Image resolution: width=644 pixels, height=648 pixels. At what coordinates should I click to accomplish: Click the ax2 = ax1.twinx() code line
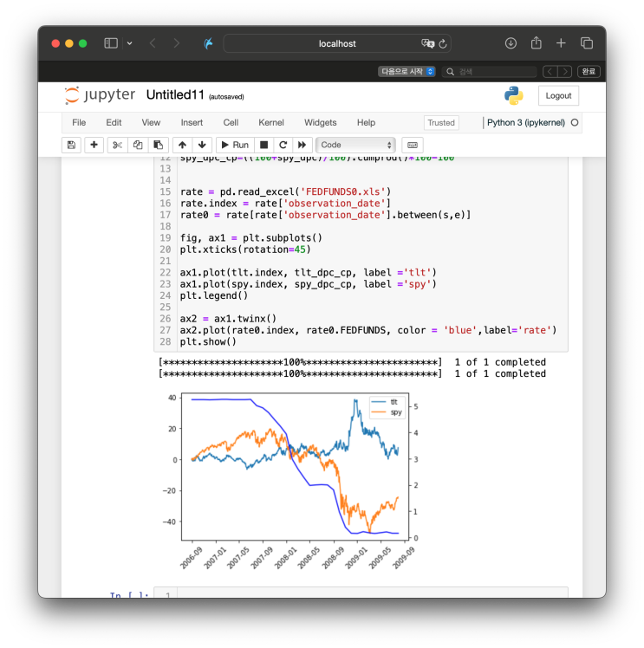(x=228, y=319)
